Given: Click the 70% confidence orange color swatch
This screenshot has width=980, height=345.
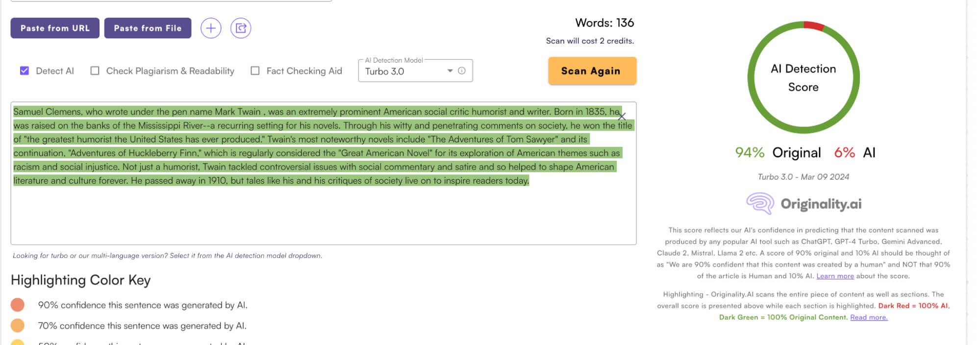Looking at the screenshot, I should tap(18, 325).
